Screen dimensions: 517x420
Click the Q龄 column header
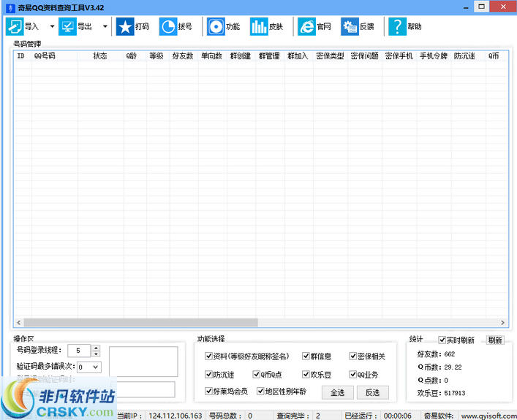135,56
